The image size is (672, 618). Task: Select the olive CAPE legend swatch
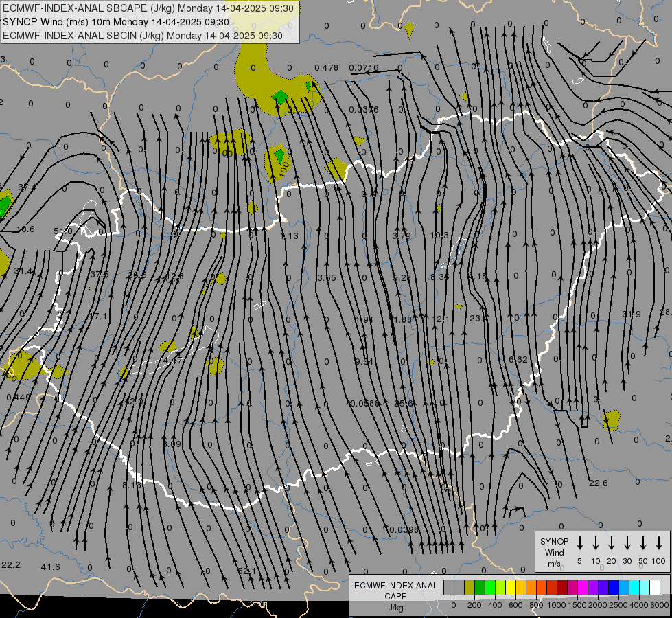(470, 588)
